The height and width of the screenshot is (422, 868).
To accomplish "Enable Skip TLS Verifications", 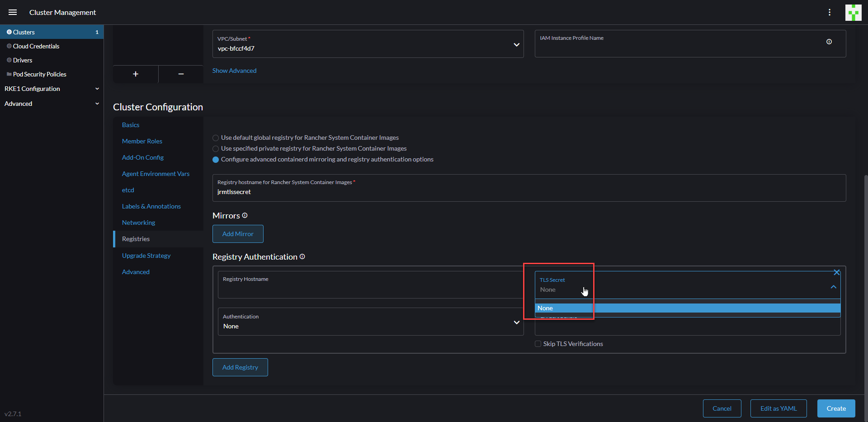I will (x=538, y=344).
